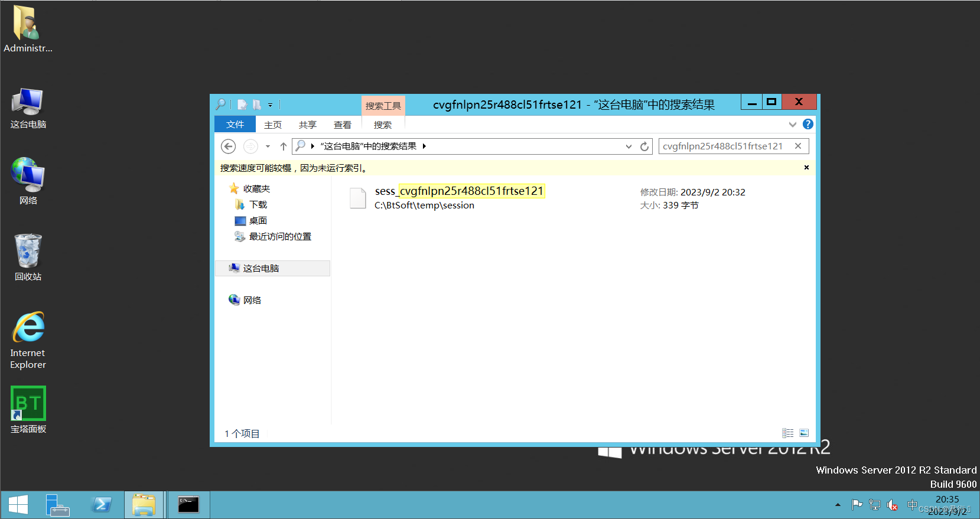Expand arrow after "这台电脑"中的搜索结果 breadcrumb
980x519 pixels.
pyautogui.click(x=424, y=146)
